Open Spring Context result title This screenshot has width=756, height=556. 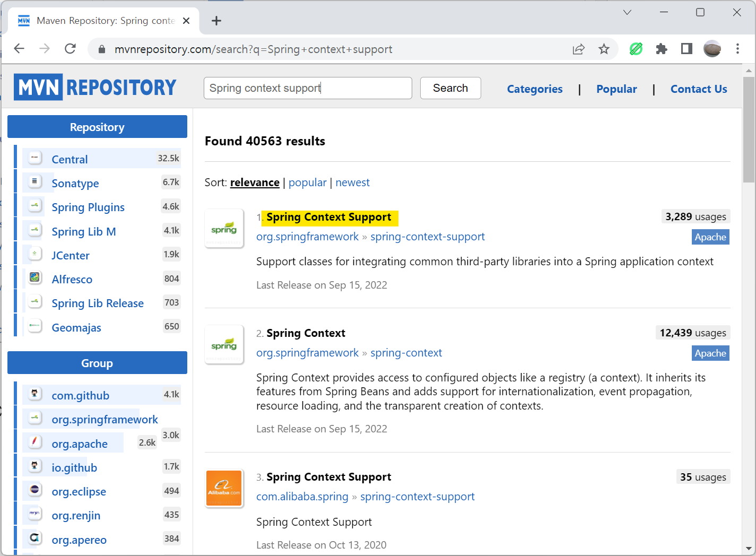coord(306,333)
